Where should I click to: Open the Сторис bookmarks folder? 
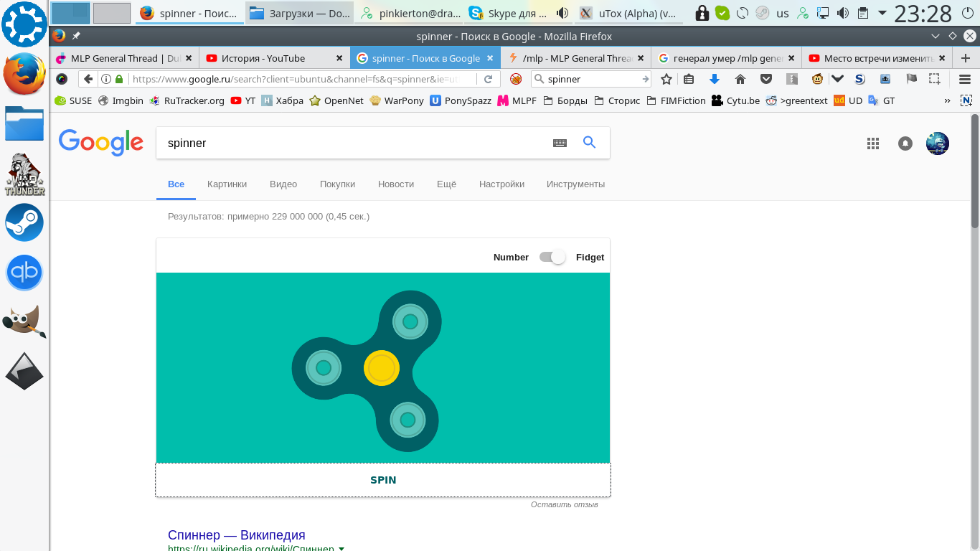coord(617,100)
